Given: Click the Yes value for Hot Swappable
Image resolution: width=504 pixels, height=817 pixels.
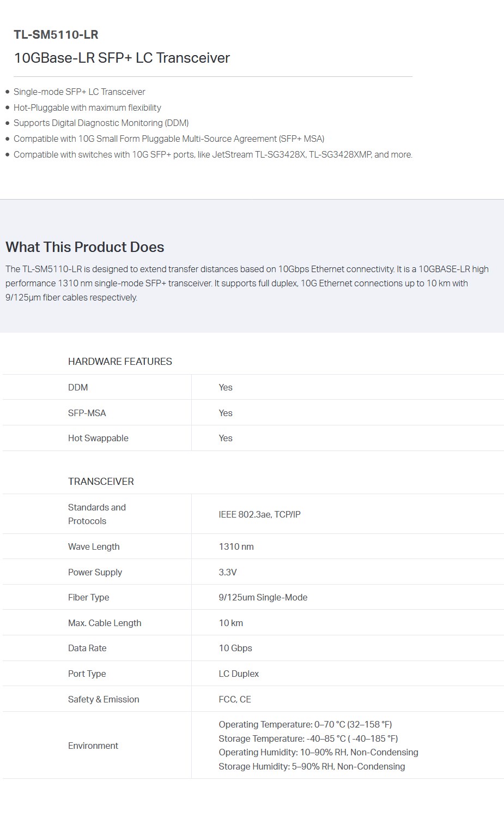Looking at the screenshot, I should tap(226, 438).
